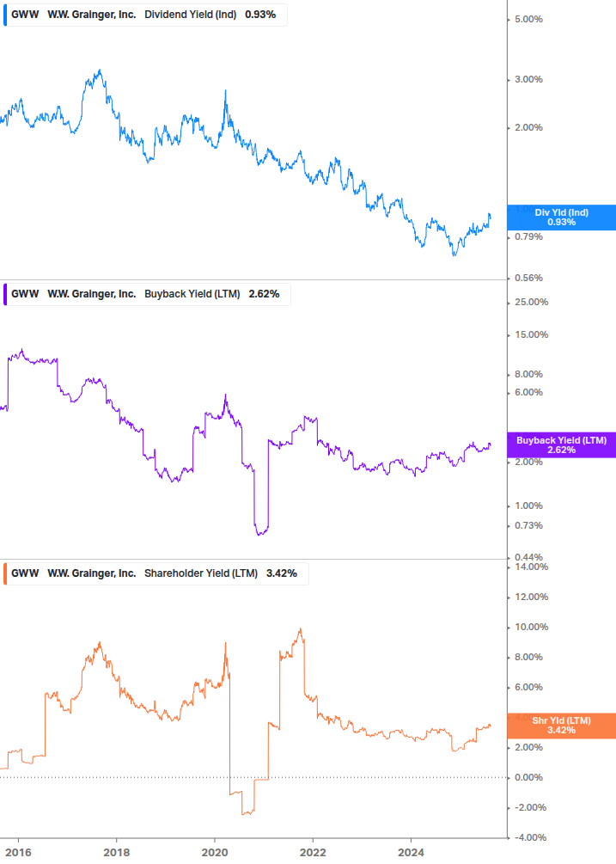
Task: Click the purple color bar of the buyback legend
Action: point(5,294)
